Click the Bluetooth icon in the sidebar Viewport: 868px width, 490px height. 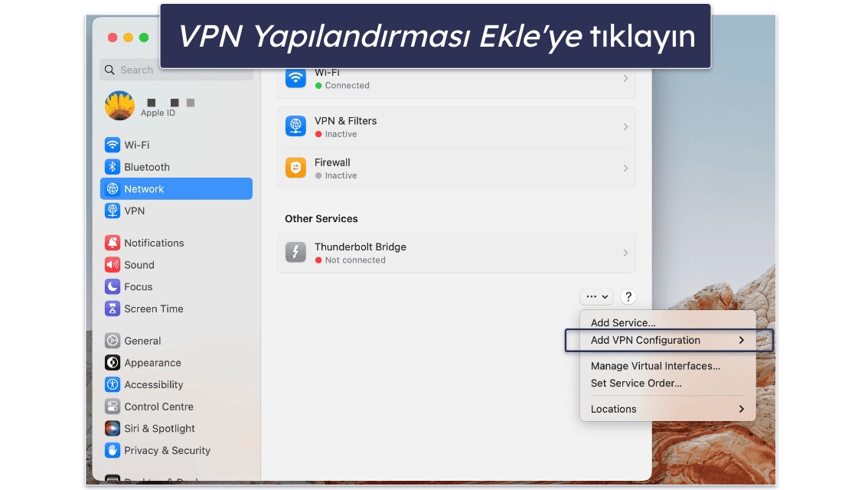click(113, 167)
